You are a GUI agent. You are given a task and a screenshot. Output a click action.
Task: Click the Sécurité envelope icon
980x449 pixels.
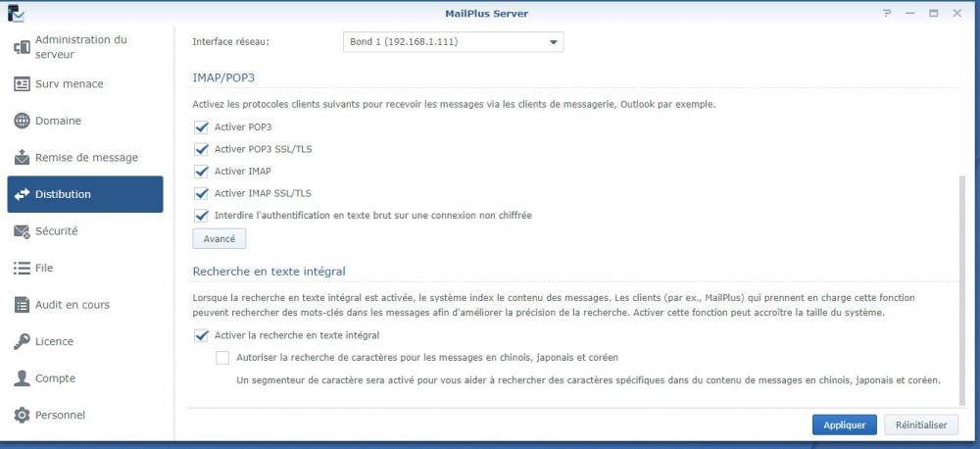point(22,231)
